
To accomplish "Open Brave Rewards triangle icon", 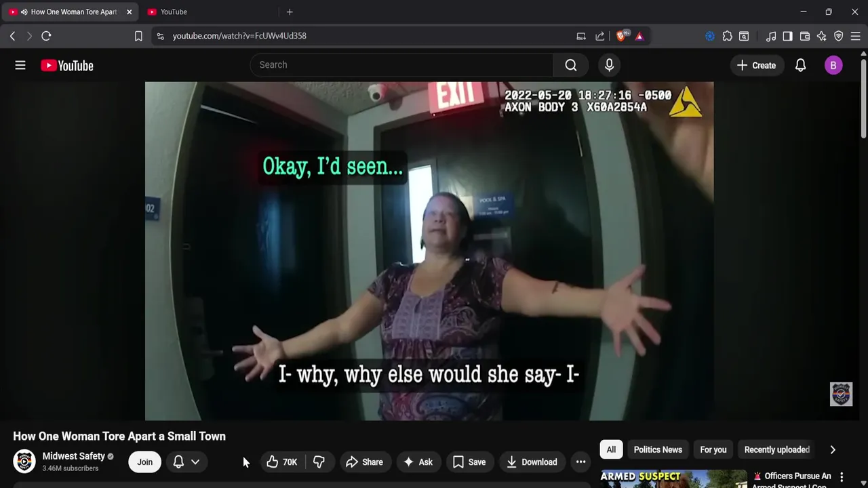I will (x=639, y=36).
